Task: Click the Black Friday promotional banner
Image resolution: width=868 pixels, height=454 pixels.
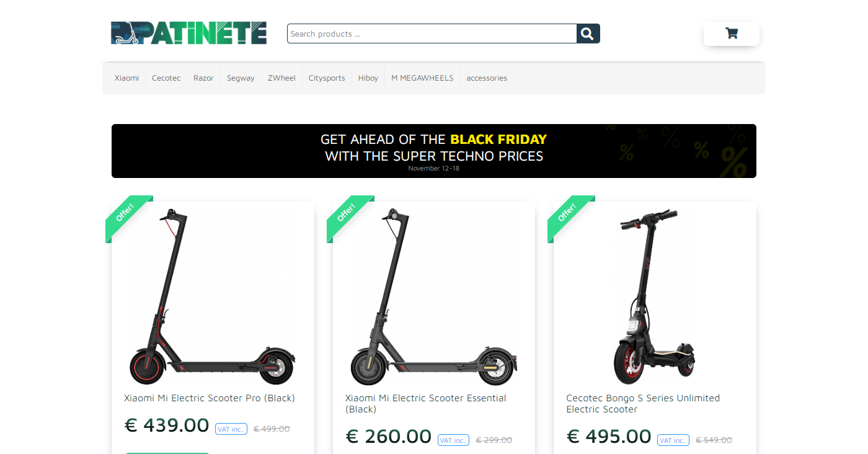Action: click(x=434, y=151)
